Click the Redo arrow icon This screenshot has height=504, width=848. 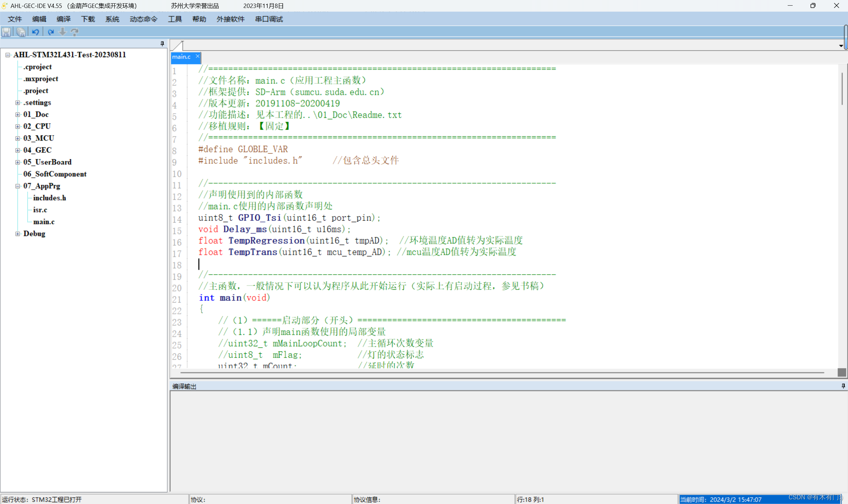pyautogui.click(x=51, y=32)
